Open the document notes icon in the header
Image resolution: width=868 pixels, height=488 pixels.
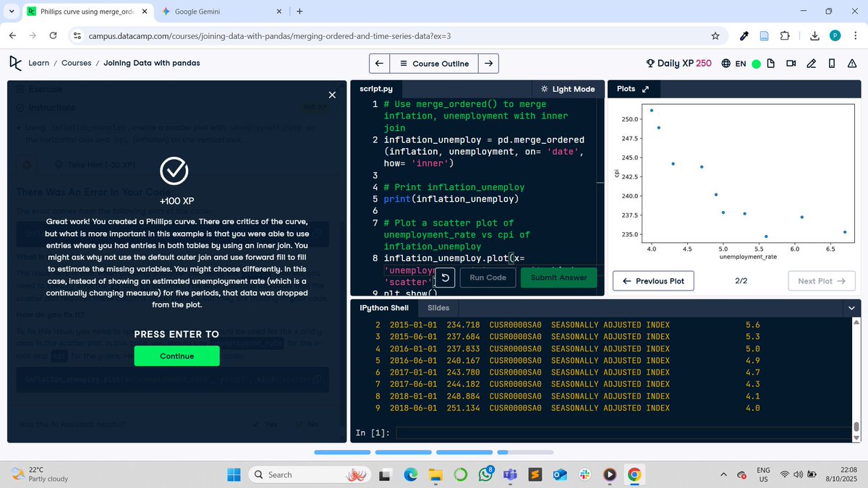770,63
